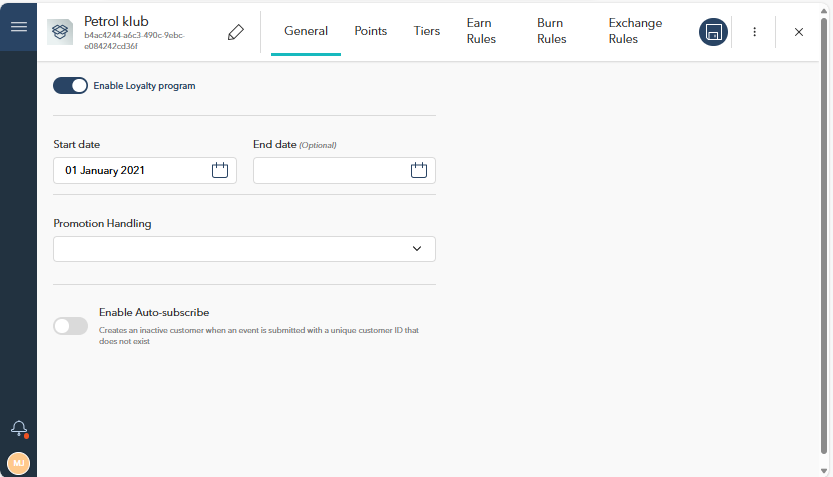
Task: Close the Petrol klub panel
Action: (798, 32)
